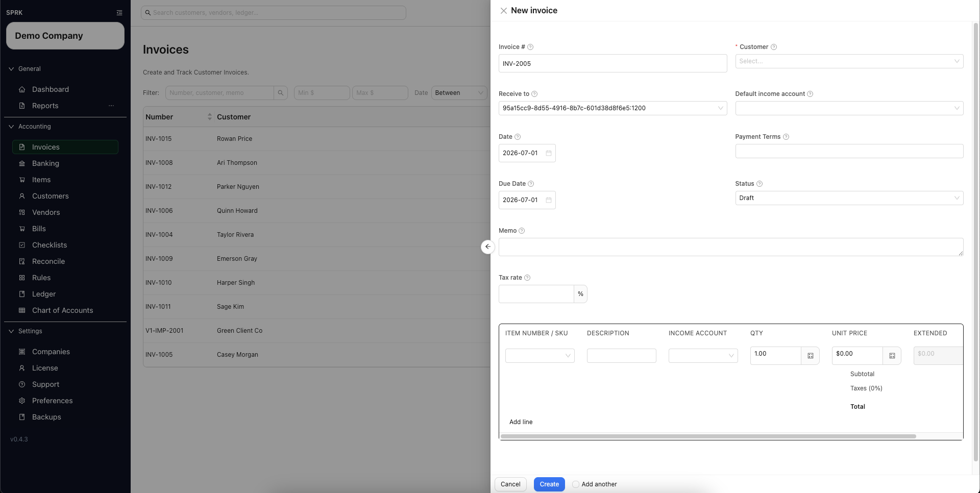Click the Create invoice button
This screenshot has height=493, width=980.
pos(549,484)
